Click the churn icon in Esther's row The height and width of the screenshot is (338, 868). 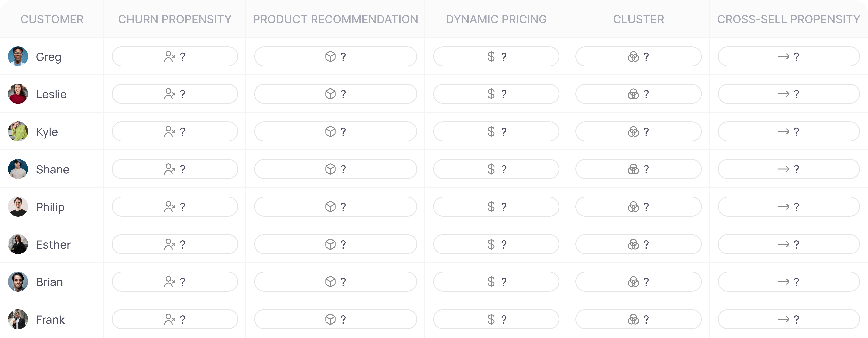[x=169, y=244]
